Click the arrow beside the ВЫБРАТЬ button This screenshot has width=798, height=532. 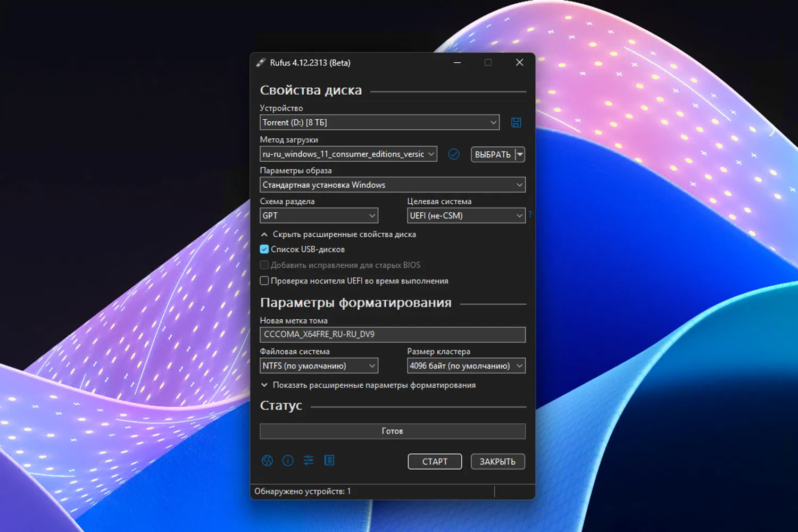pyautogui.click(x=520, y=154)
